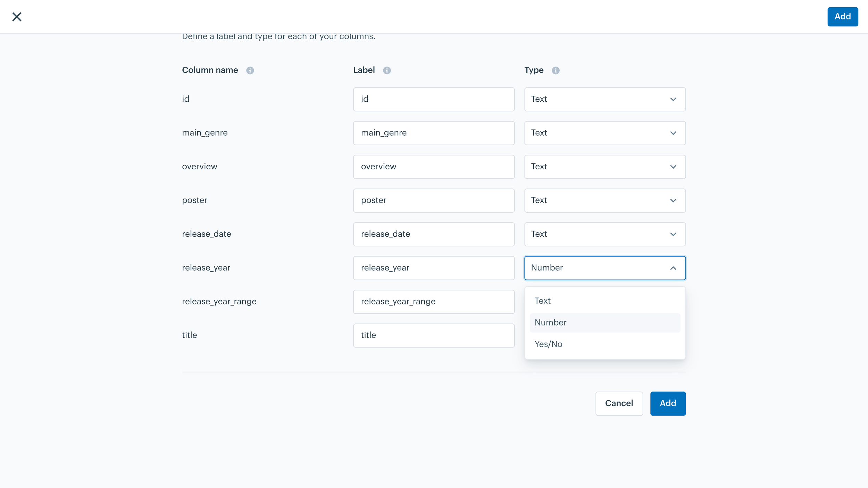Edit the id label field
The width and height of the screenshot is (868, 488).
point(434,99)
